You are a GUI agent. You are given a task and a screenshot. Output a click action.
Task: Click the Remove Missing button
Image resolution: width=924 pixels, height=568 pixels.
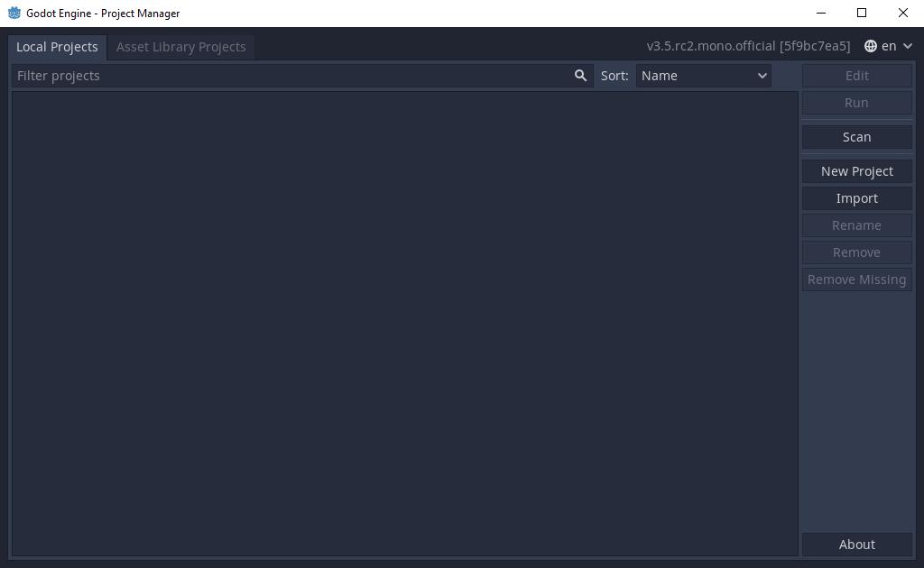(x=856, y=279)
